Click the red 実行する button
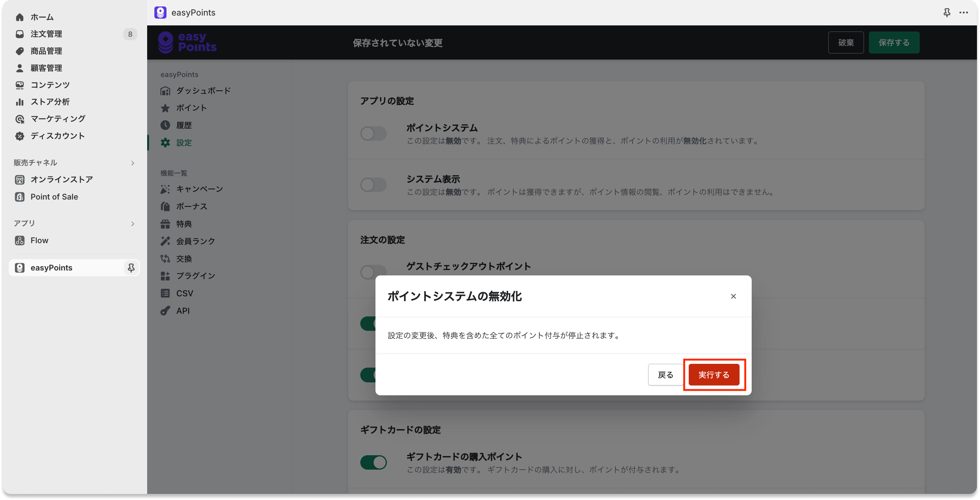This screenshot has height=500, width=980. (714, 375)
